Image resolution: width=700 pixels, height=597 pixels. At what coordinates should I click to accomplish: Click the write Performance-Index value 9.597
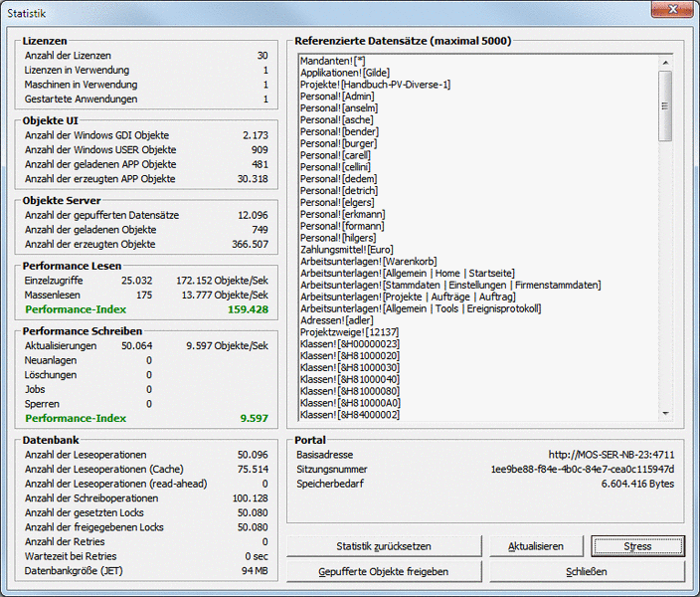[x=255, y=419]
